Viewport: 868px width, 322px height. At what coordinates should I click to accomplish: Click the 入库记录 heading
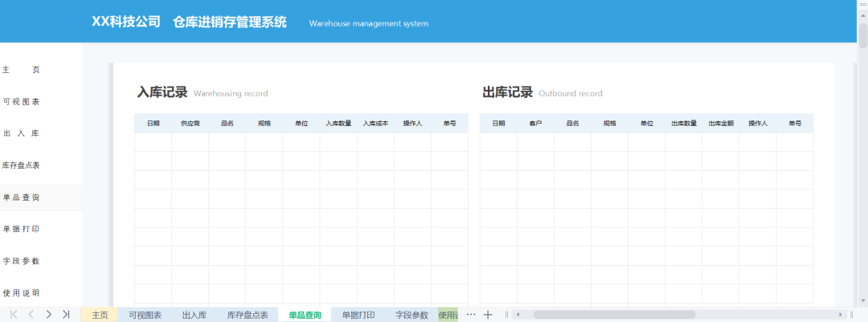coord(162,92)
